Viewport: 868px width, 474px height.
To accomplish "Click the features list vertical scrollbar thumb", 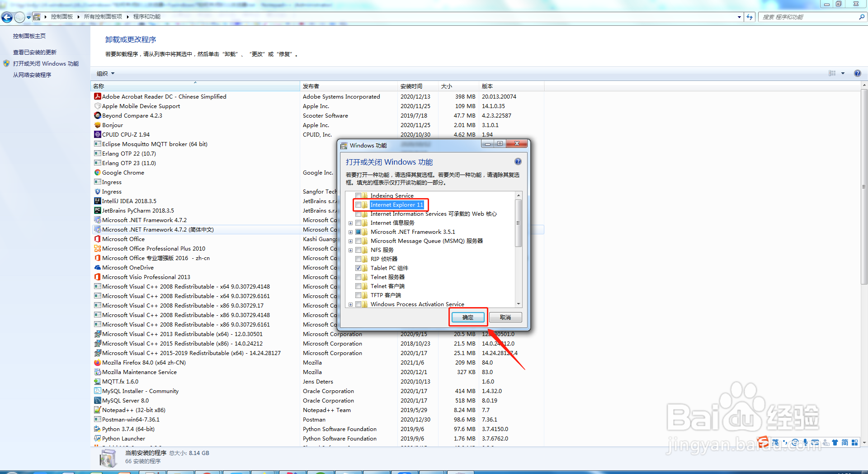I will tap(519, 223).
